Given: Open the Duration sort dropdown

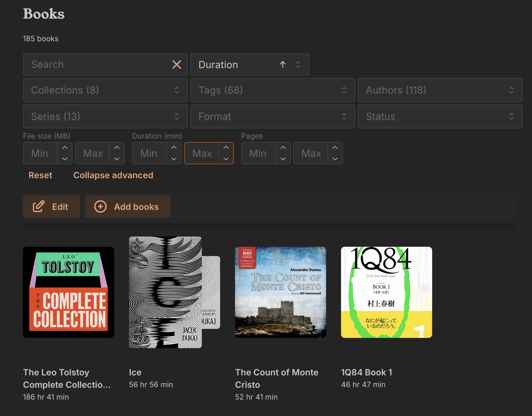Looking at the screenshot, I should point(250,64).
